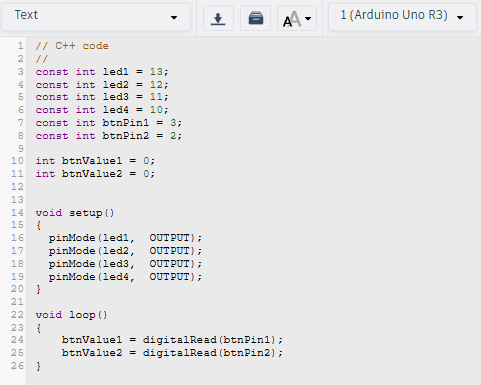This screenshot has width=481, height=385.
Task: Click the 'pinMode(led1, OUTPUT);' line
Action: pyautogui.click(x=125, y=238)
